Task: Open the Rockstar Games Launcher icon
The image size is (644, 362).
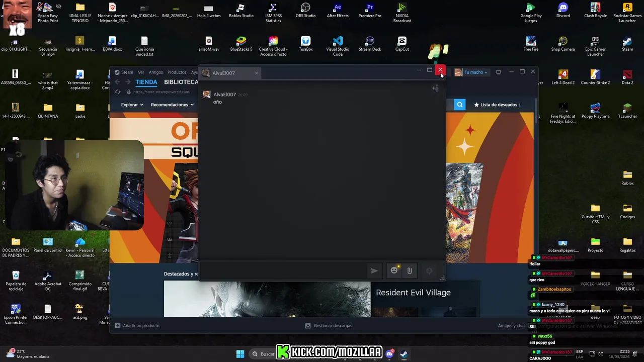Action: [627, 13]
